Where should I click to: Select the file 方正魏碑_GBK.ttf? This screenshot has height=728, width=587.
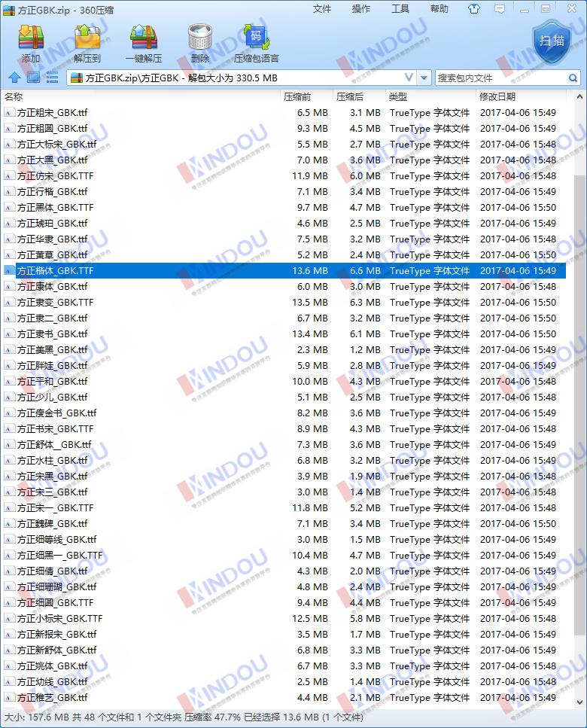click(x=53, y=523)
